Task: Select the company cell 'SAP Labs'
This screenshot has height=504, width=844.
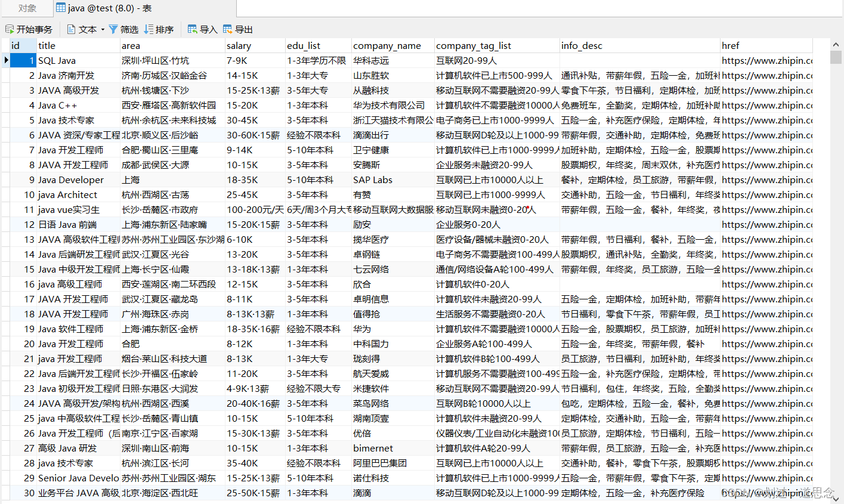Action: tap(393, 180)
